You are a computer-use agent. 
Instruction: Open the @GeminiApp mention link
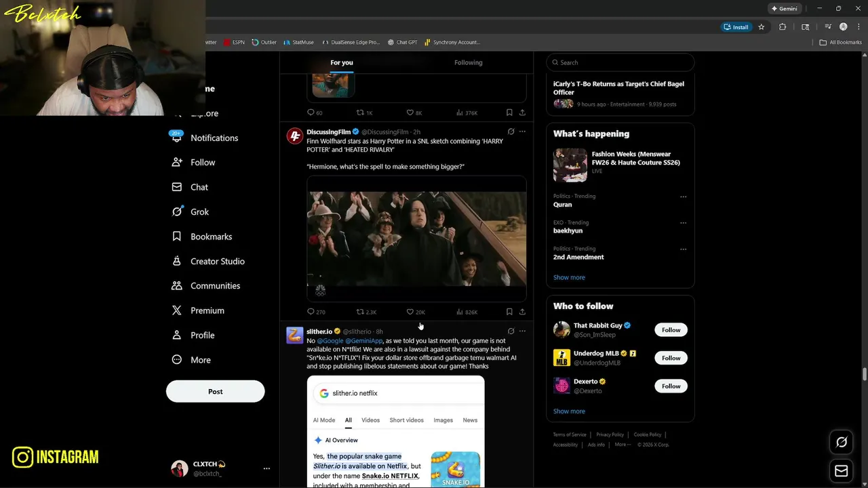pos(364,341)
